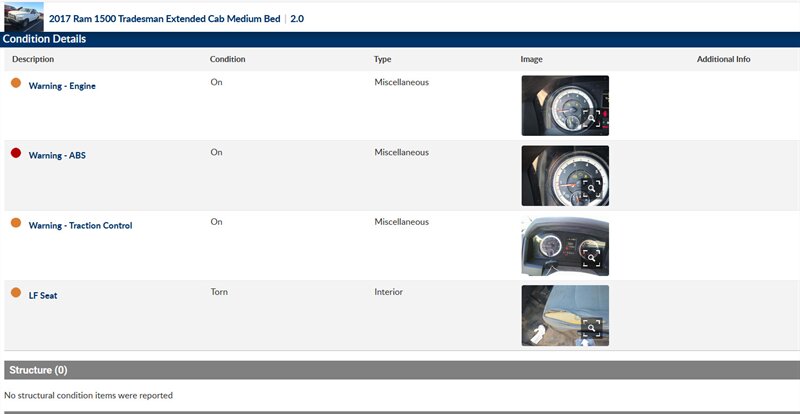Click the red severity dot for Warning - ABS
Screen dimensions: 800x414
[16, 153]
